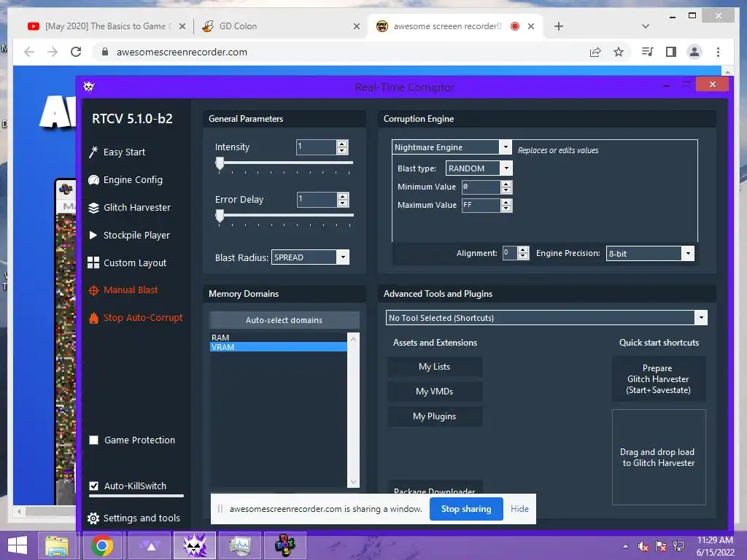Select Stockpile Player menu label
The width and height of the screenshot is (747, 560).
136,236
